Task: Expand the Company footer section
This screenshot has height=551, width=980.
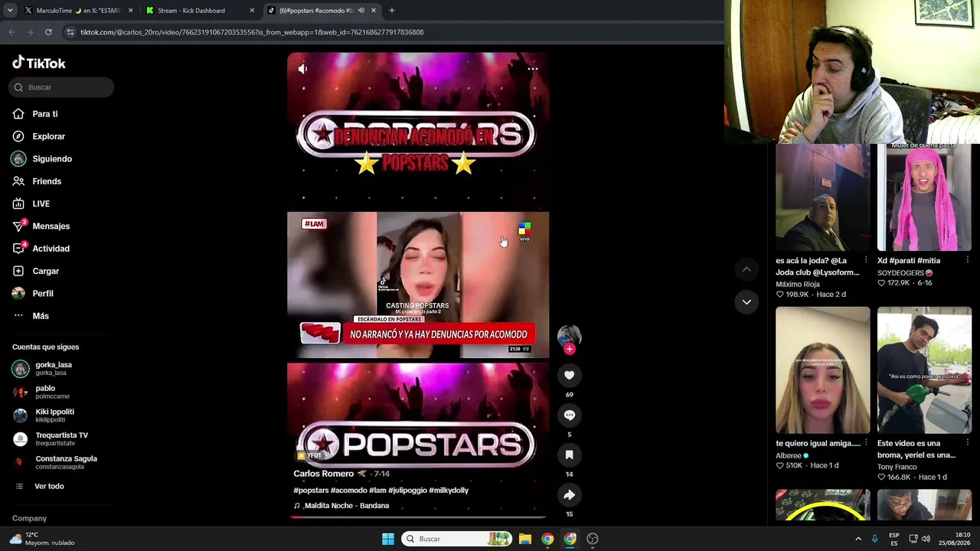Action: point(29,518)
